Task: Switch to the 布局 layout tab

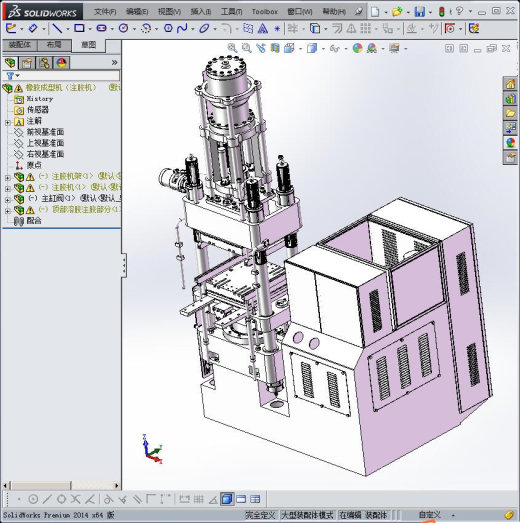Action: [54, 45]
